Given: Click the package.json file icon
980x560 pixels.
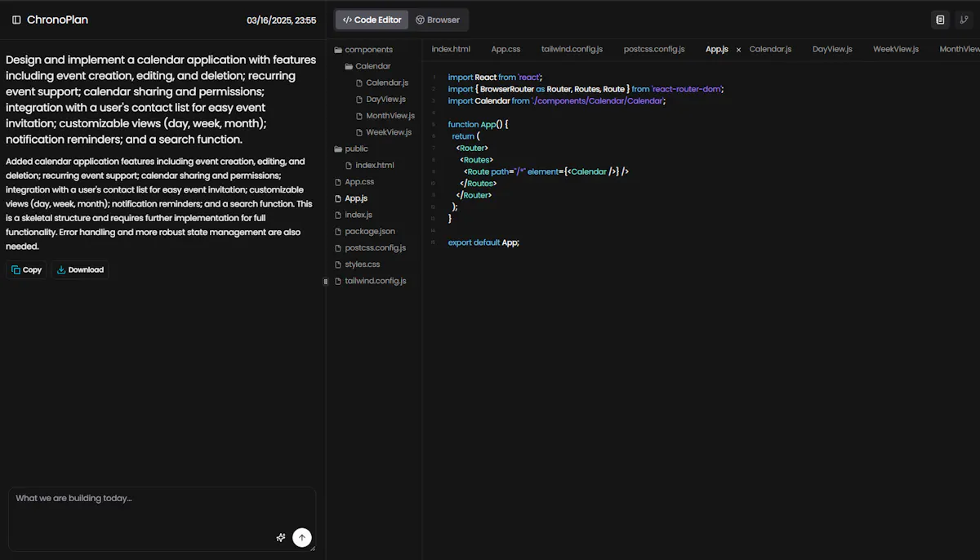Looking at the screenshot, I should [338, 231].
